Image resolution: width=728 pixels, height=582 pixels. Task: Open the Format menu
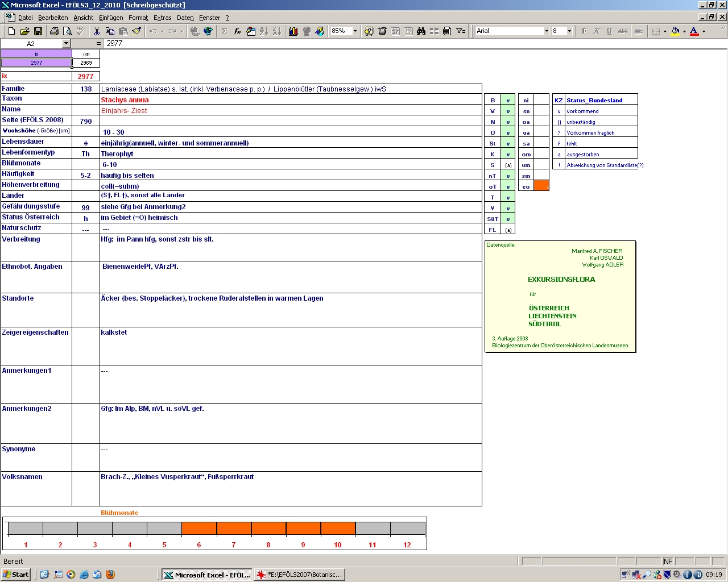[138, 18]
